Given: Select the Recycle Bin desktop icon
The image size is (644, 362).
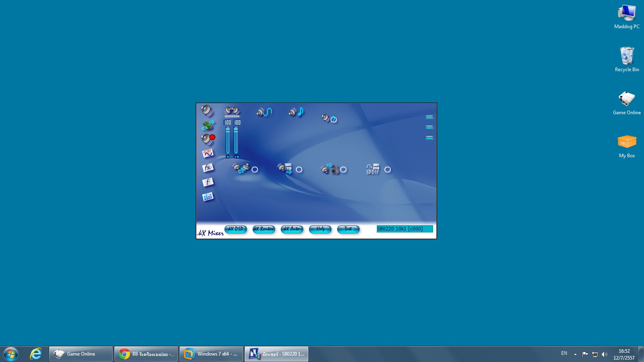Looking at the screenshot, I should 627,60.
